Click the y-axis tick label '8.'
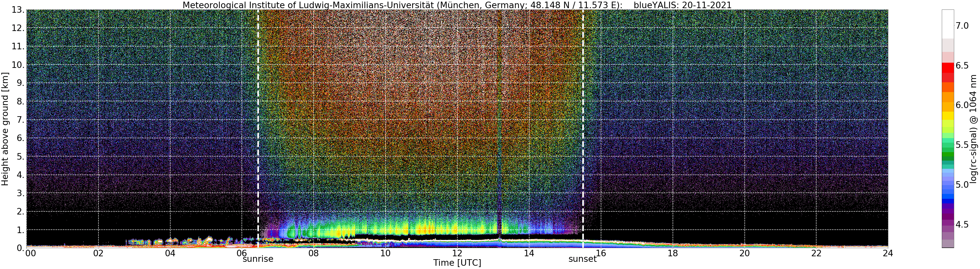This screenshot has height=269, width=980. pos(21,101)
